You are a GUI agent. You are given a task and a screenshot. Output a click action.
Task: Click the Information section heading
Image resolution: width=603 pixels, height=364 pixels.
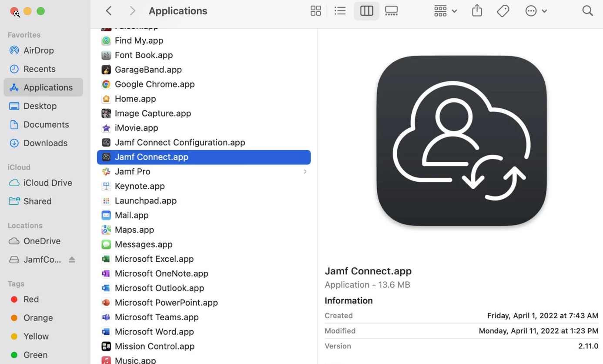tap(348, 301)
